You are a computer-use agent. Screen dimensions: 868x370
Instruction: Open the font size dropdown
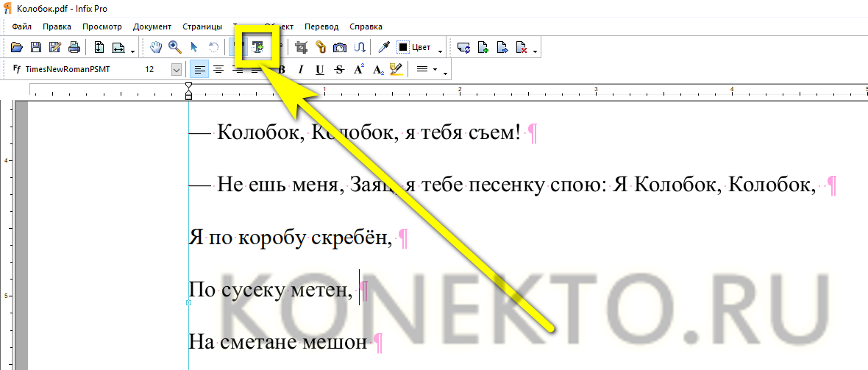point(177,70)
